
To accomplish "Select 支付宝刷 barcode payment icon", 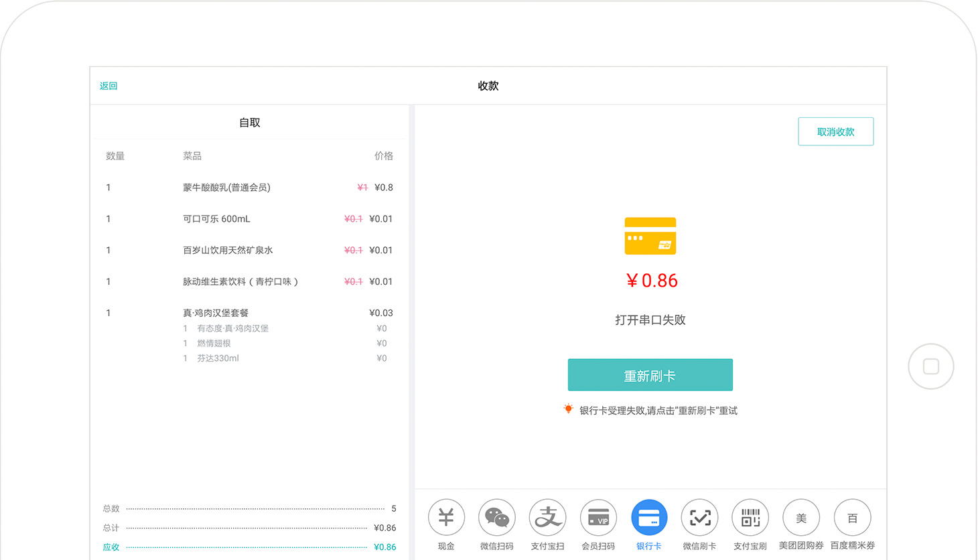I will pyautogui.click(x=750, y=517).
